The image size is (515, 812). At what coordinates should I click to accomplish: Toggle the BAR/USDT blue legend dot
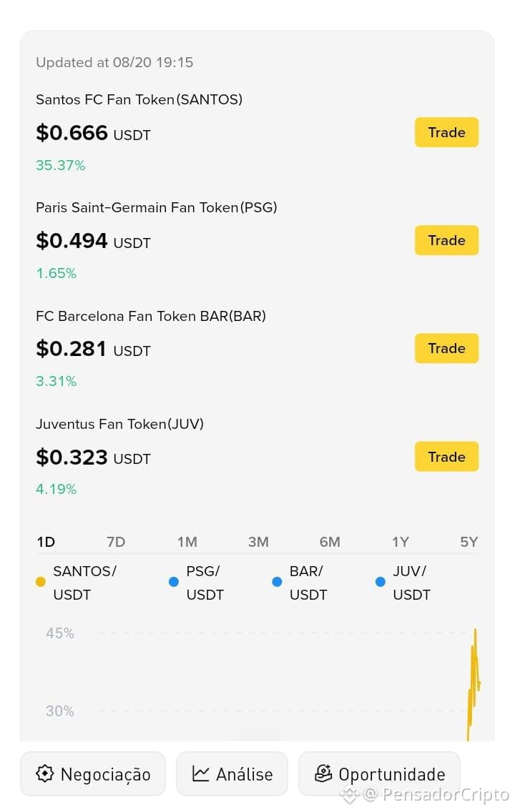[x=277, y=582]
